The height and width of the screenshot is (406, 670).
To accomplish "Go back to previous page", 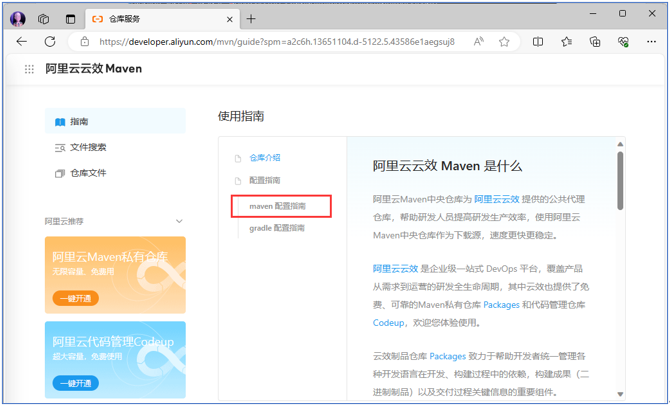I will click(x=21, y=41).
